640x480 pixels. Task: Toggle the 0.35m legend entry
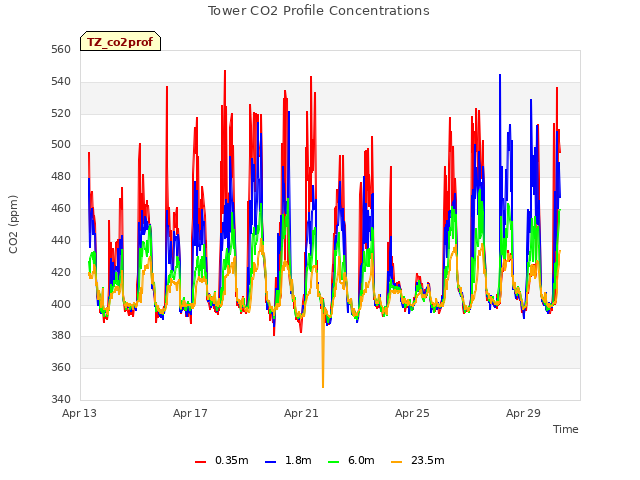(x=222, y=460)
